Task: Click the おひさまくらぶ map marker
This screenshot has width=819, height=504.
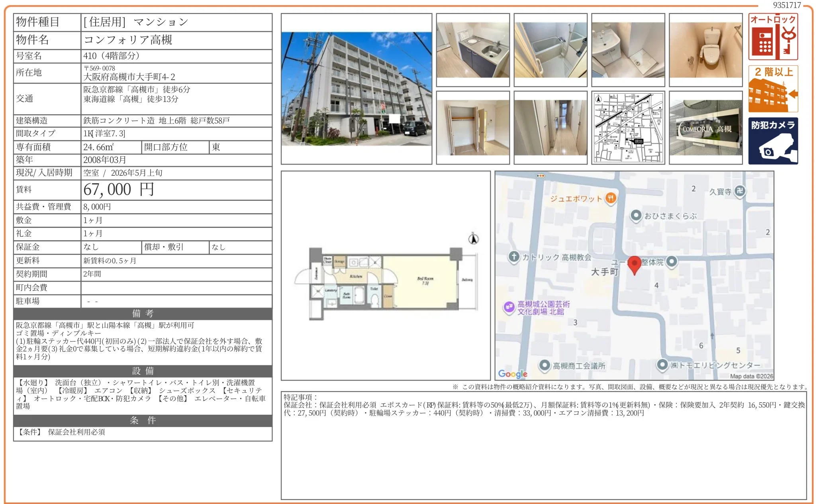Action: coord(636,216)
